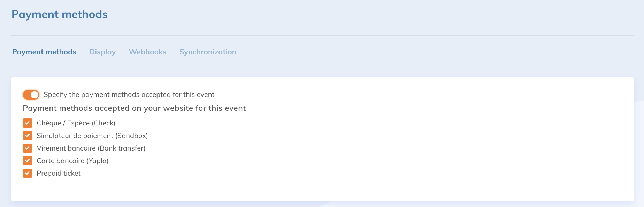
Task: Go to the Synchronization tab
Action: coord(208,52)
